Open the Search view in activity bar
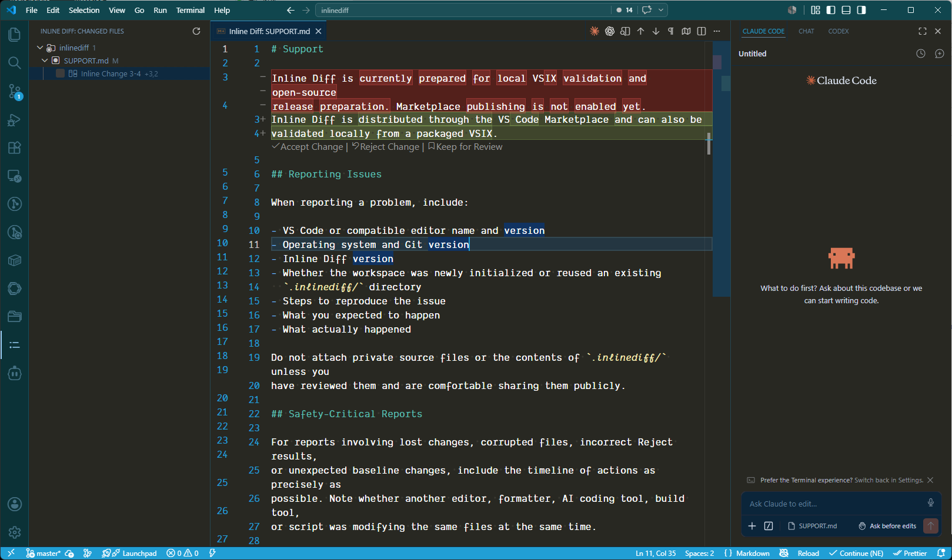 15,63
